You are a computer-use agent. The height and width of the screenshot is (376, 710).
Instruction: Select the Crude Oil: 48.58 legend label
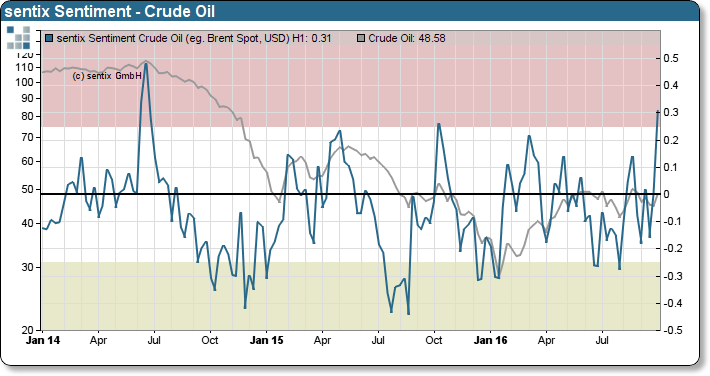(x=407, y=39)
